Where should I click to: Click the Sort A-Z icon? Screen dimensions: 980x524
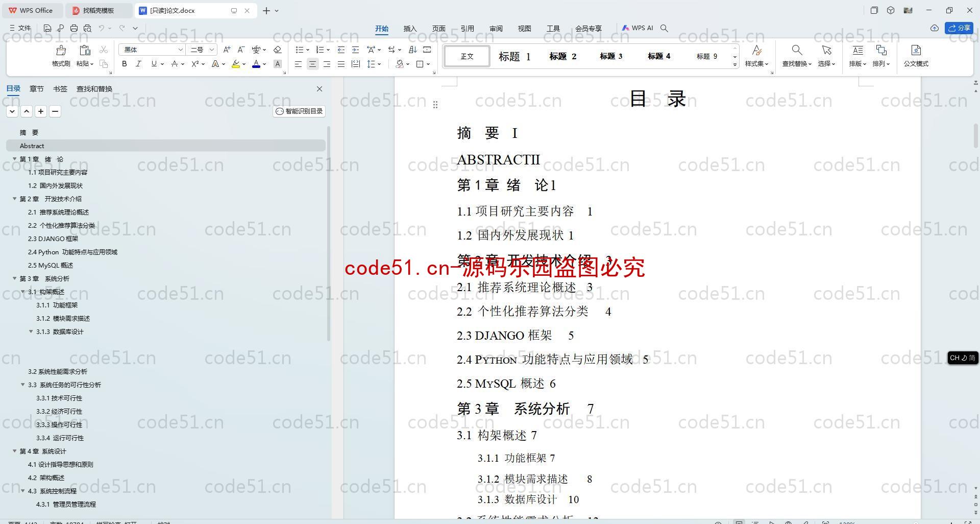(412, 50)
